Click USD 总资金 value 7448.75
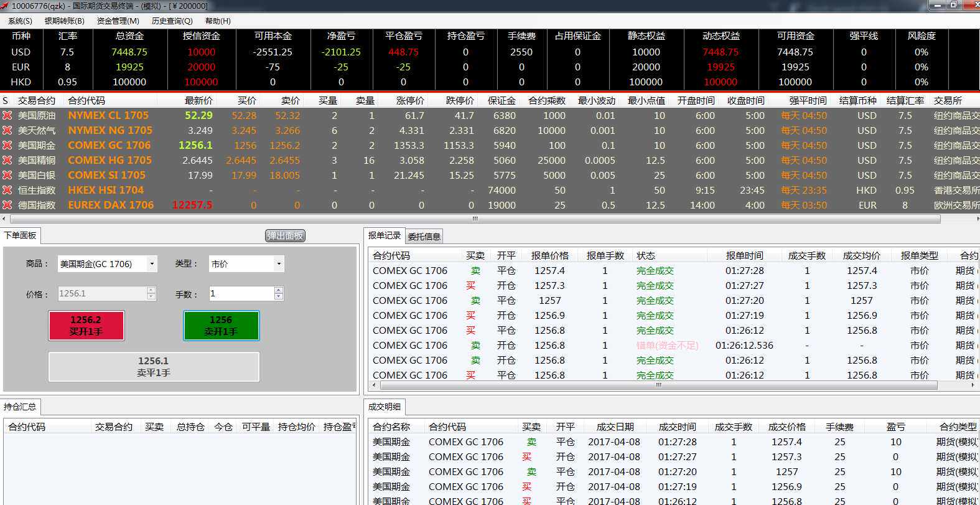The width and height of the screenshot is (980, 505). coord(129,52)
